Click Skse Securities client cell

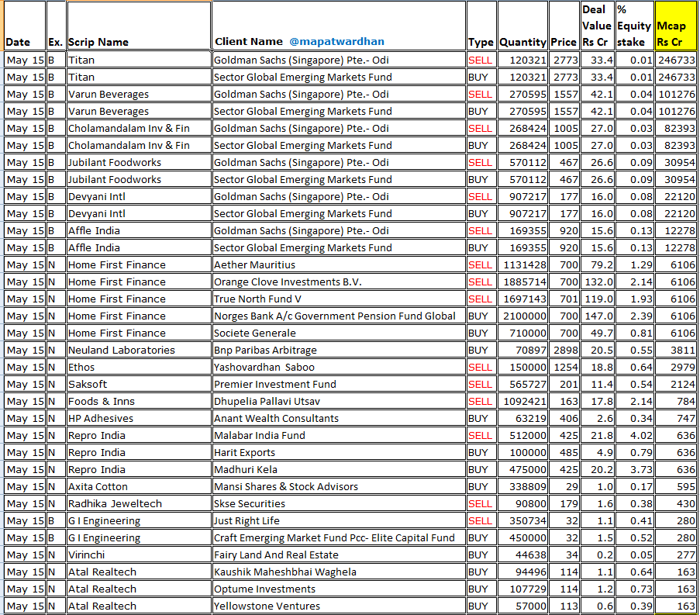point(339,504)
